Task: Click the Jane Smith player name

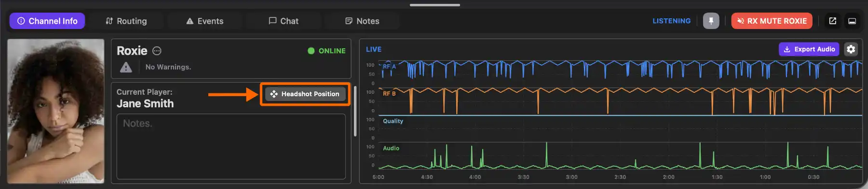Action: tap(145, 103)
